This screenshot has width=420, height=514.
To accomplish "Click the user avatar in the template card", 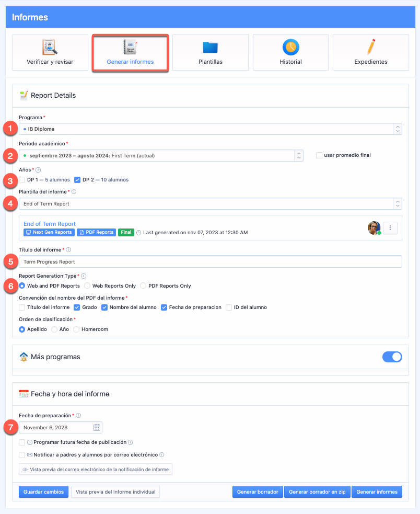I will (x=374, y=227).
